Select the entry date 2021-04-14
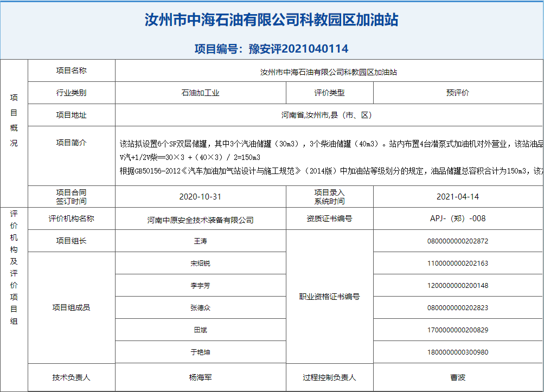This screenshot has width=544, height=392. pyautogui.click(x=458, y=197)
